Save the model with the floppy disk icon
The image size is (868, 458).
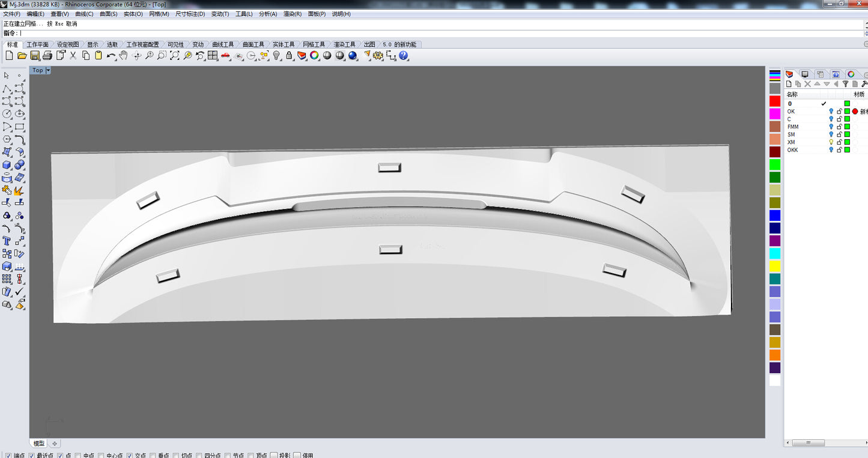coord(35,55)
